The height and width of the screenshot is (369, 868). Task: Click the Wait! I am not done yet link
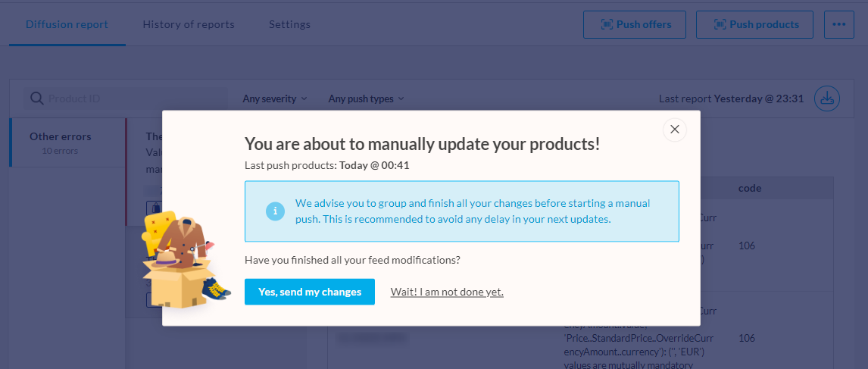pos(447,292)
